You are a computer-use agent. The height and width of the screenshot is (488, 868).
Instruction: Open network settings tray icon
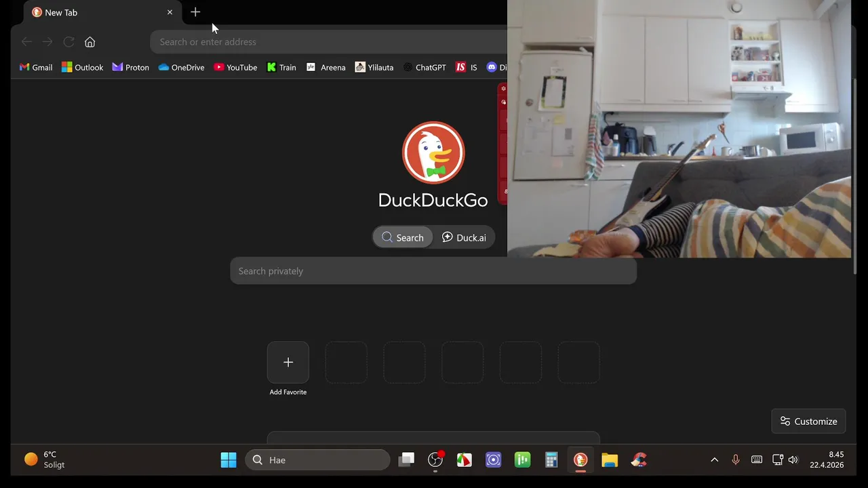pyautogui.click(x=778, y=460)
